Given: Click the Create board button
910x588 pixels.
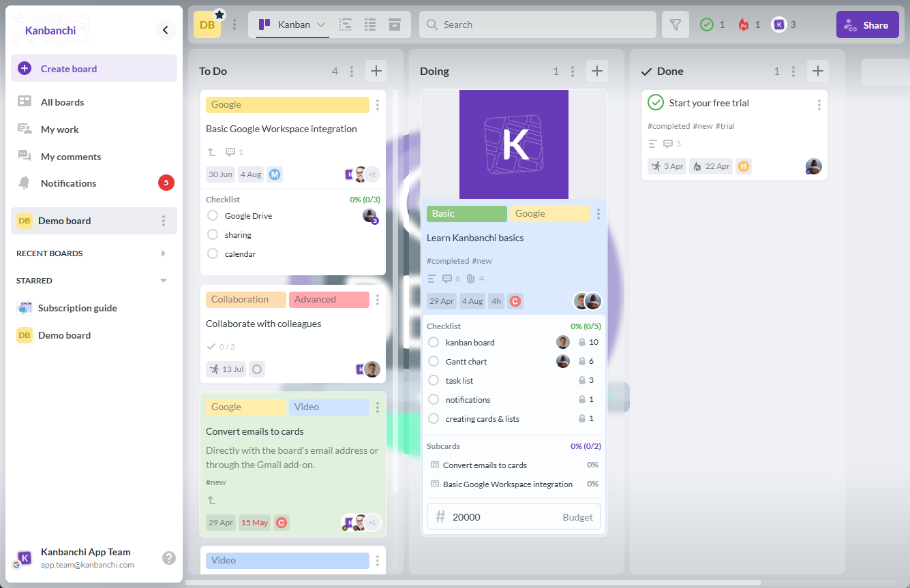Looking at the screenshot, I should pyautogui.click(x=94, y=68).
